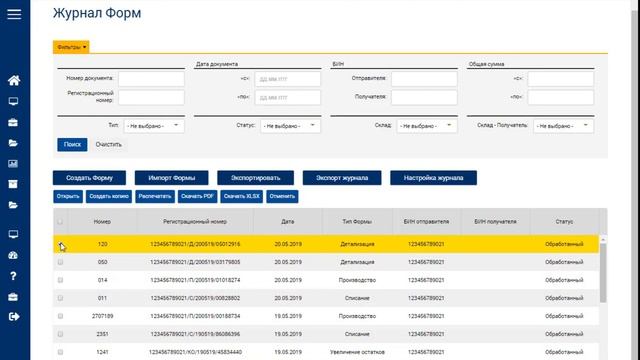Open the upper folder icon in the sidebar

13,143
